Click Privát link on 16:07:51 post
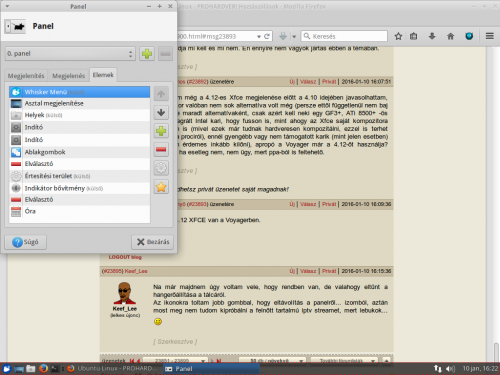 click(329, 82)
